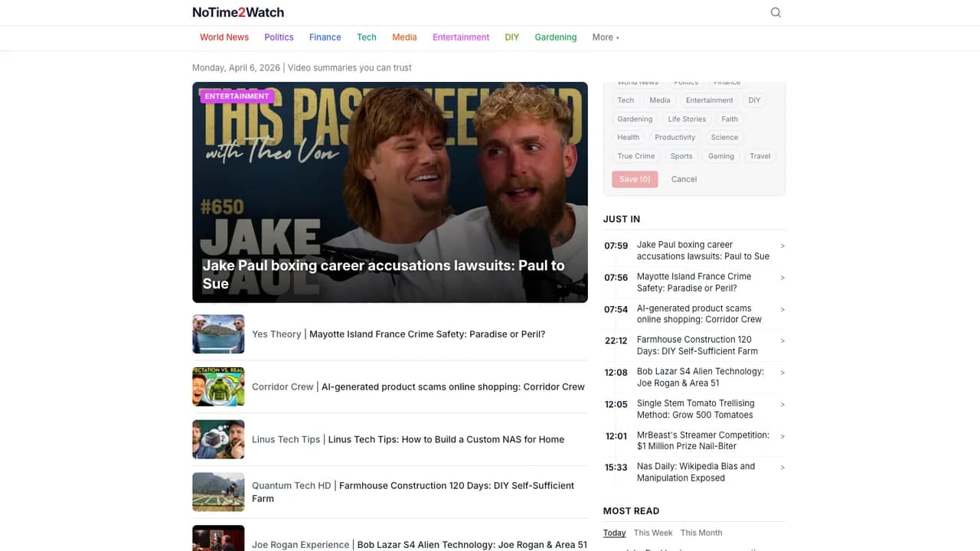980x551 pixels.
Task: Click chevron next to Bob Lazar S4 item
Action: coord(782,373)
